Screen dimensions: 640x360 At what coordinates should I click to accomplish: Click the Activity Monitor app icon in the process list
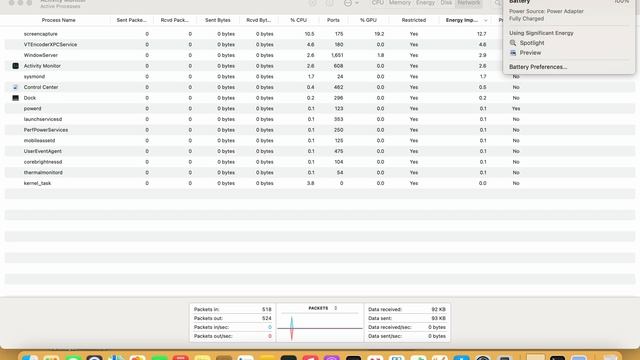click(16, 66)
